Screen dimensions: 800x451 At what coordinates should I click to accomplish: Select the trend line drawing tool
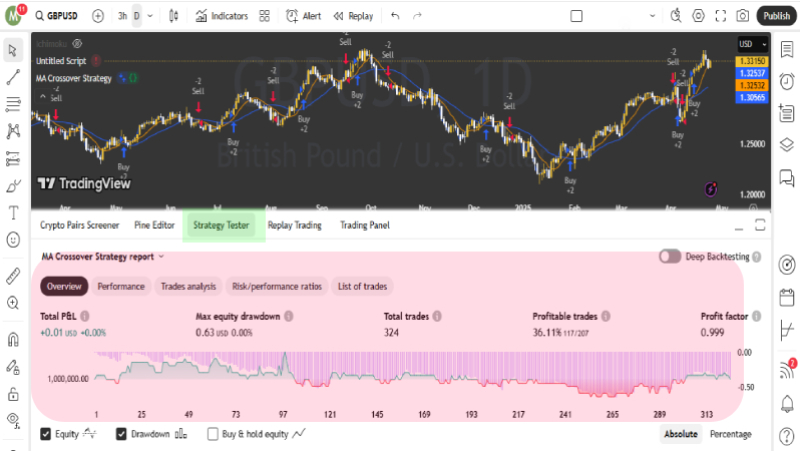(13, 77)
